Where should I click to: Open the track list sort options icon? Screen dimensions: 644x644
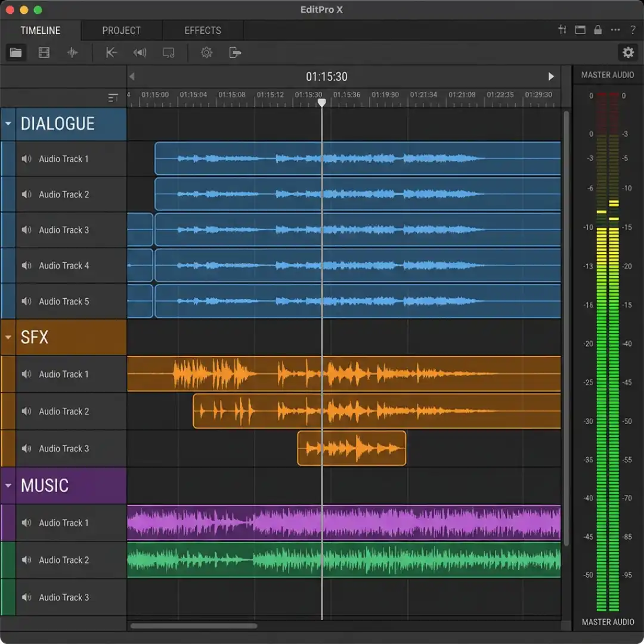113,98
